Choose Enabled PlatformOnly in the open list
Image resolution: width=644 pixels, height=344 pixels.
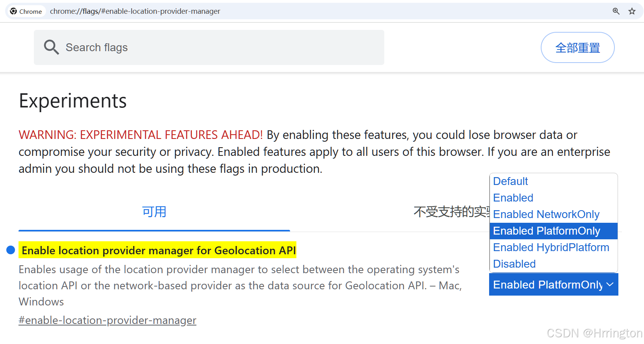click(553, 231)
